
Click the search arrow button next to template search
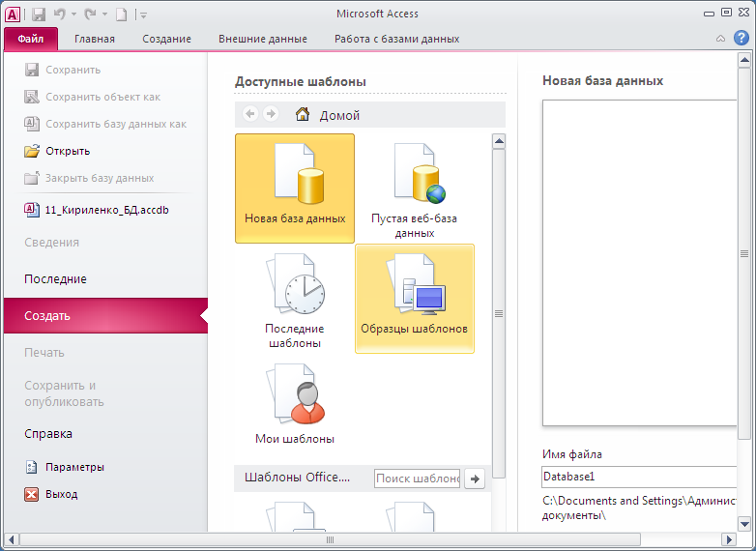tap(475, 478)
